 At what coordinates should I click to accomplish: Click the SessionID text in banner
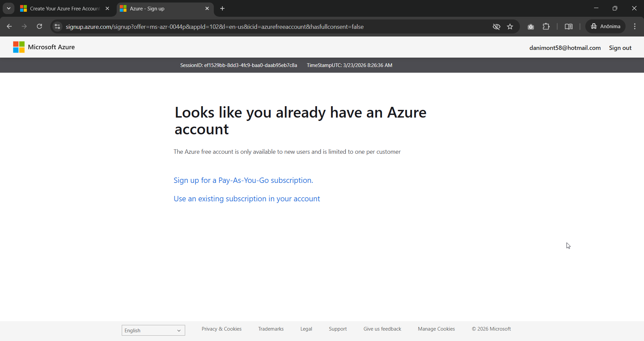pos(238,65)
